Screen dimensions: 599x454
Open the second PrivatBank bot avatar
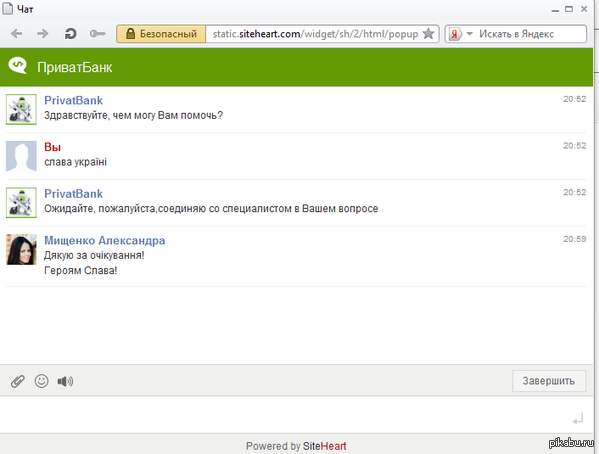[x=21, y=203]
